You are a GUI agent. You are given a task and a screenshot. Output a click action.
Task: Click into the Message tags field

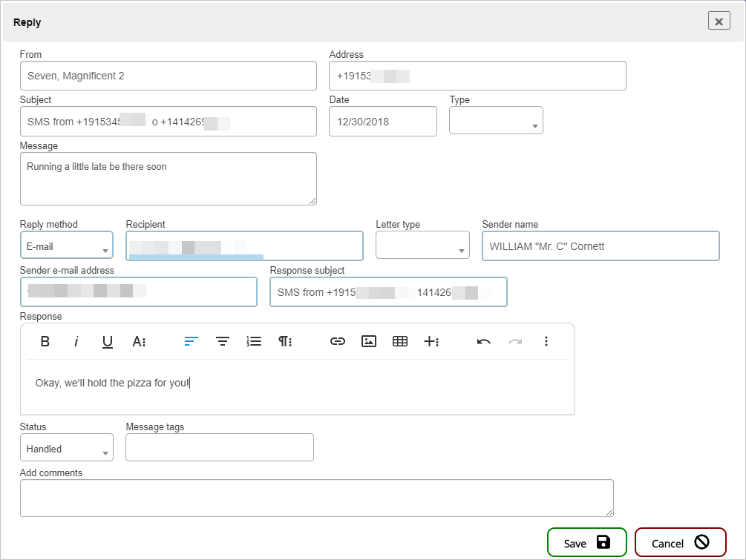220,448
